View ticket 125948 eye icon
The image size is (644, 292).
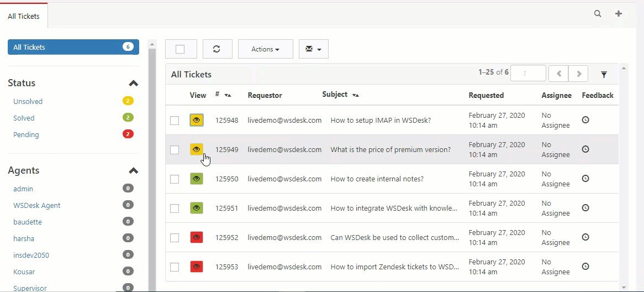[x=196, y=120]
